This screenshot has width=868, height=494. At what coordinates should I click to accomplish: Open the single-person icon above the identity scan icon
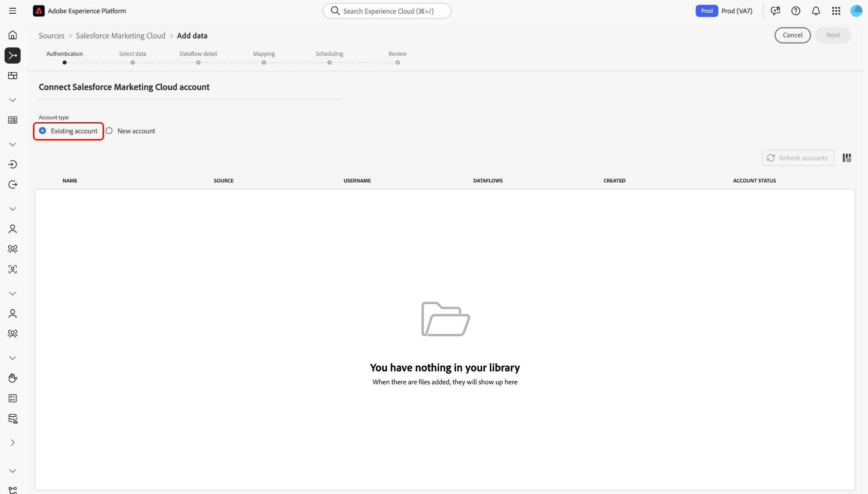pos(13,229)
